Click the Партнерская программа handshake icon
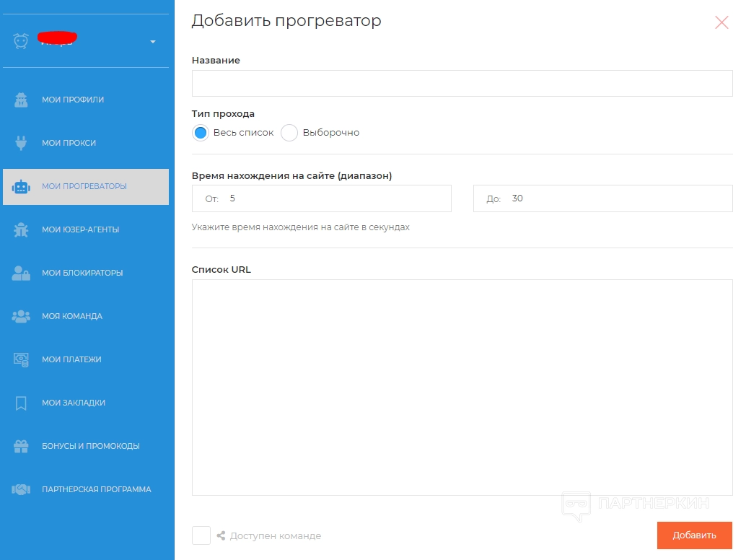 pyautogui.click(x=21, y=489)
